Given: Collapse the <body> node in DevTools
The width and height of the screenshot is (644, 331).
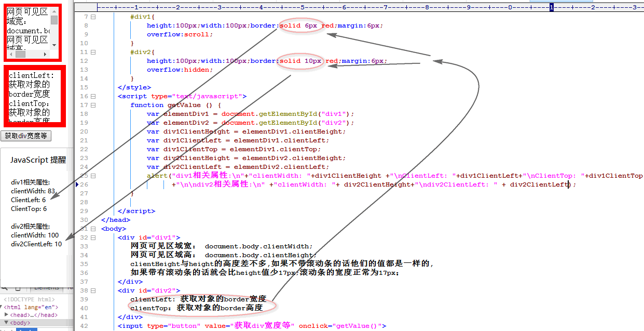Looking at the screenshot, I should [x=6, y=323].
